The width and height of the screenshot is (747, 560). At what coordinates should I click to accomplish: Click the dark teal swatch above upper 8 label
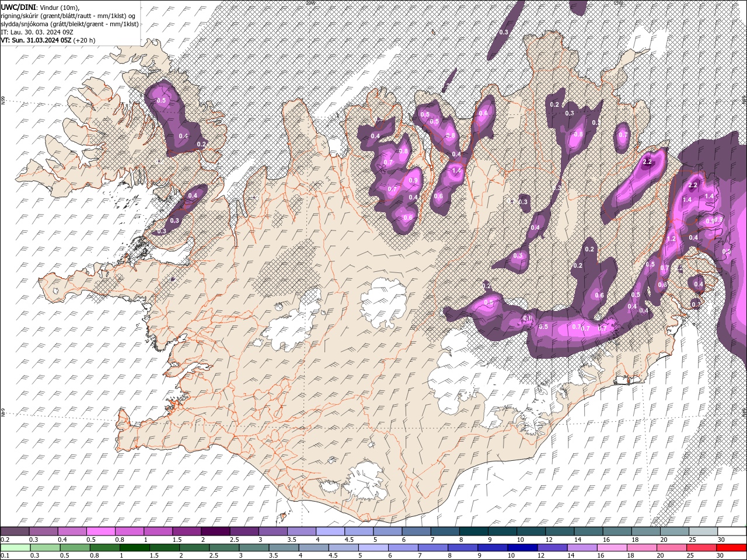pyautogui.click(x=474, y=531)
